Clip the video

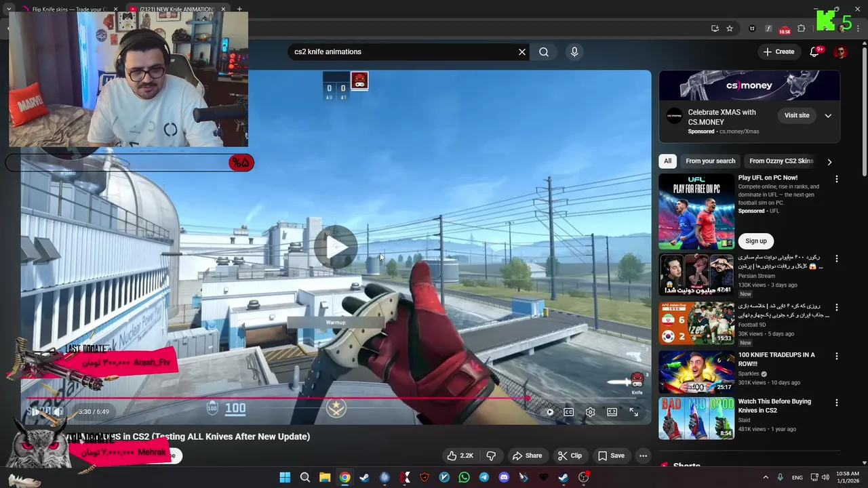tap(570, 455)
